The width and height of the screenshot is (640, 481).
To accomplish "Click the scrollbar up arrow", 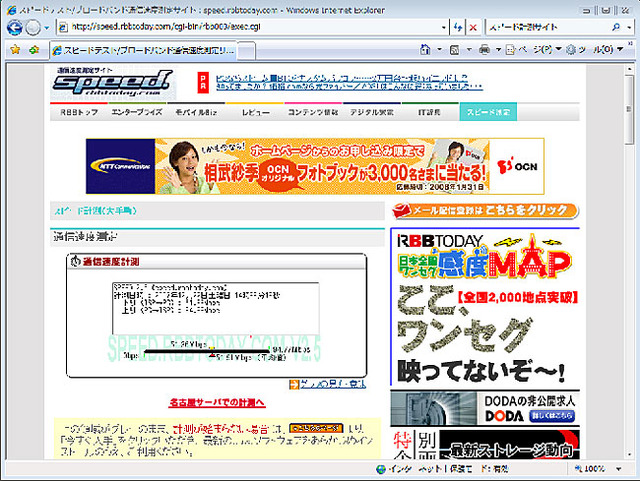I will 629,69.
